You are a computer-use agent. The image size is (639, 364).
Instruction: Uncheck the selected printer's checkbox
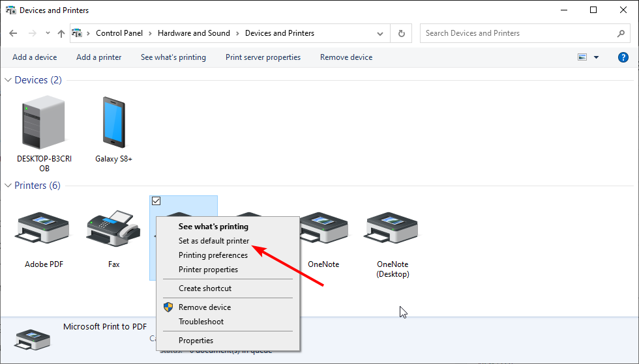(x=156, y=201)
